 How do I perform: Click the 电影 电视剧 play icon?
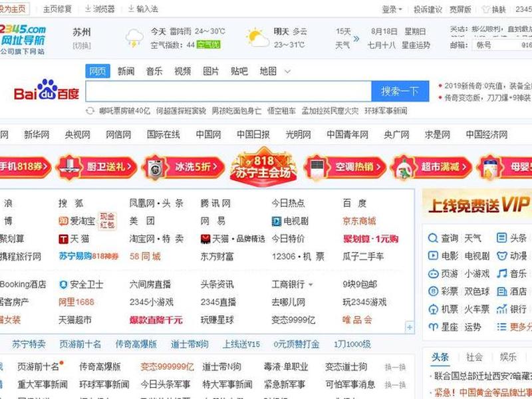(433, 255)
